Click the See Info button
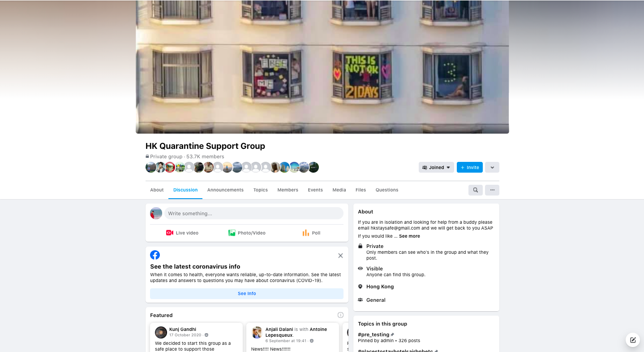Viewport: 644px width, 352px height. pos(247,294)
